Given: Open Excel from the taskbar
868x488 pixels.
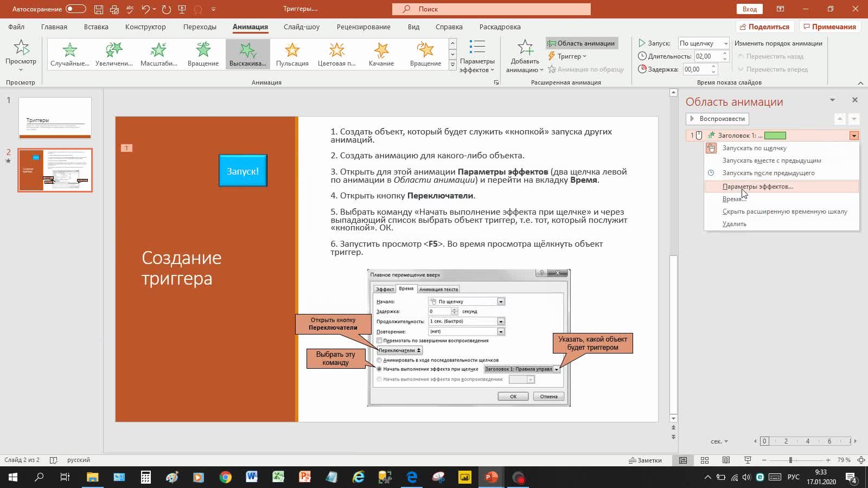Looking at the screenshot, I should [278, 478].
